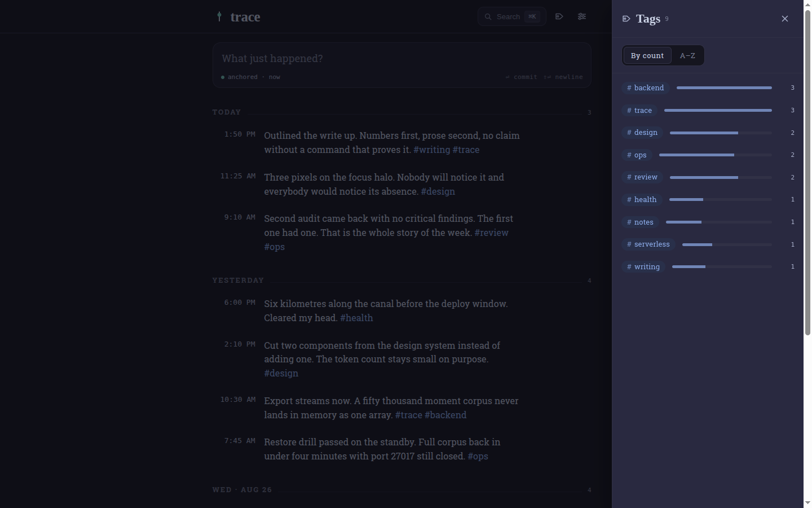Sort tags By count
This screenshot has width=812, height=508.
[x=647, y=56]
